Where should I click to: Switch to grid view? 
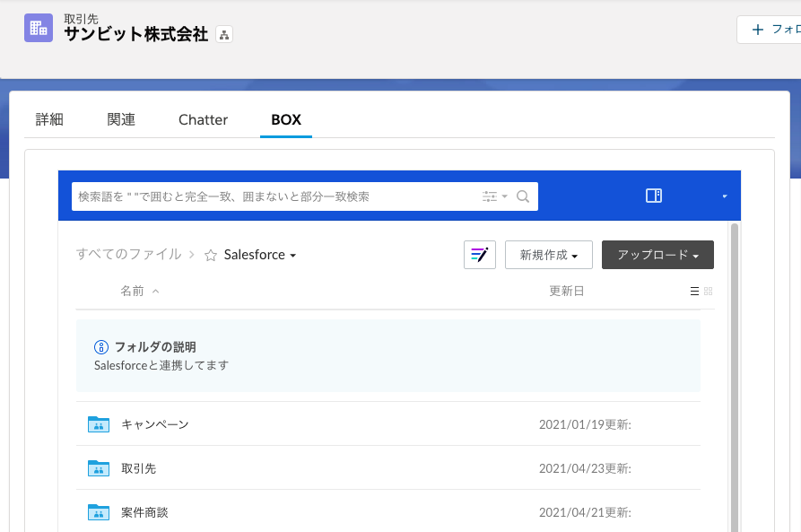[708, 292]
